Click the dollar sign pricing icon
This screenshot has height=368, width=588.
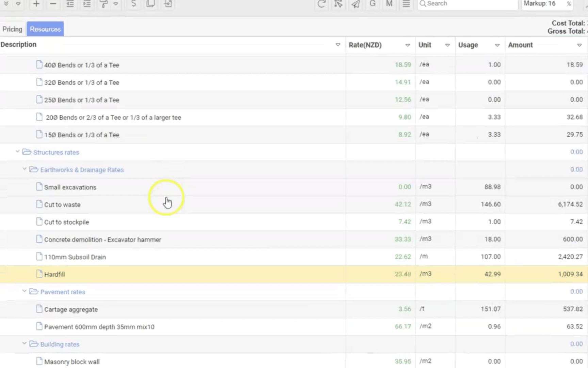pyautogui.click(x=133, y=4)
